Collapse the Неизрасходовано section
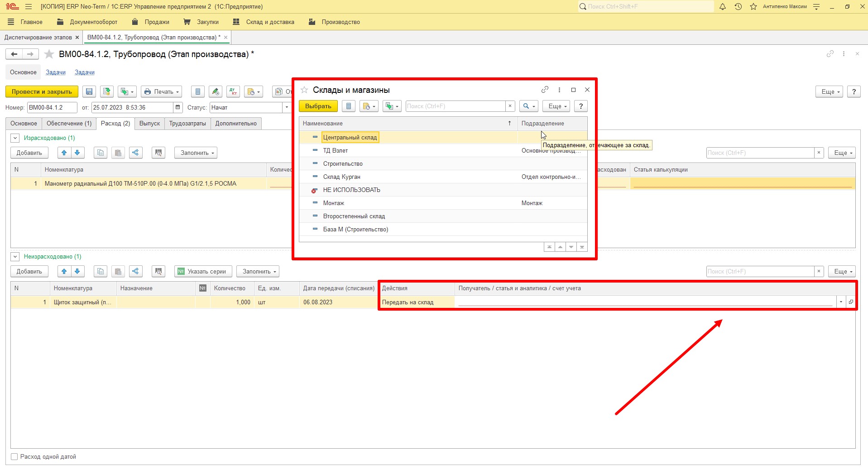This screenshot has height=470, width=868. (15, 257)
